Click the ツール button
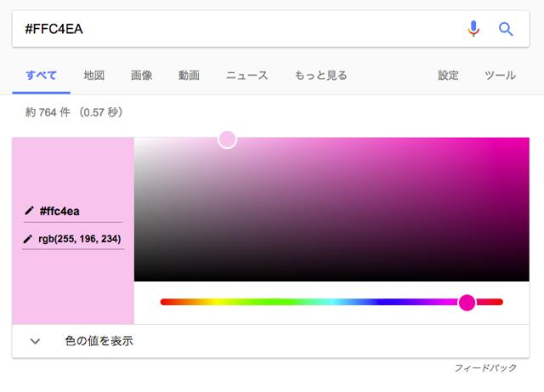This screenshot has height=392, width=544. pos(500,75)
